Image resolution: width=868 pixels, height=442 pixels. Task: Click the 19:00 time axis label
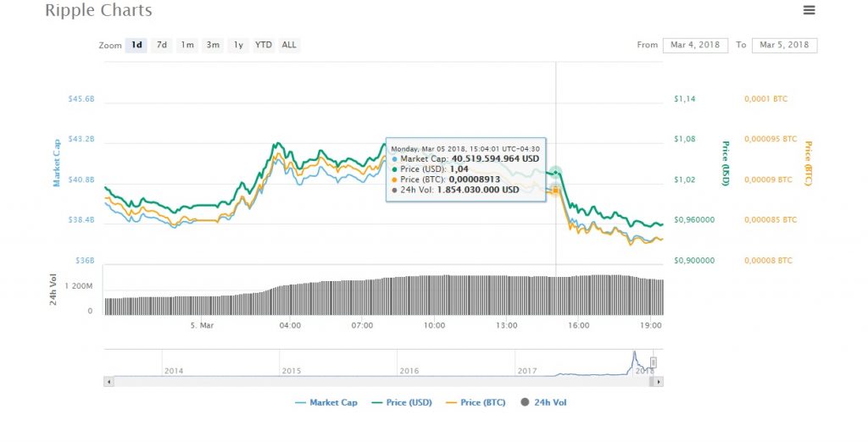coord(651,325)
